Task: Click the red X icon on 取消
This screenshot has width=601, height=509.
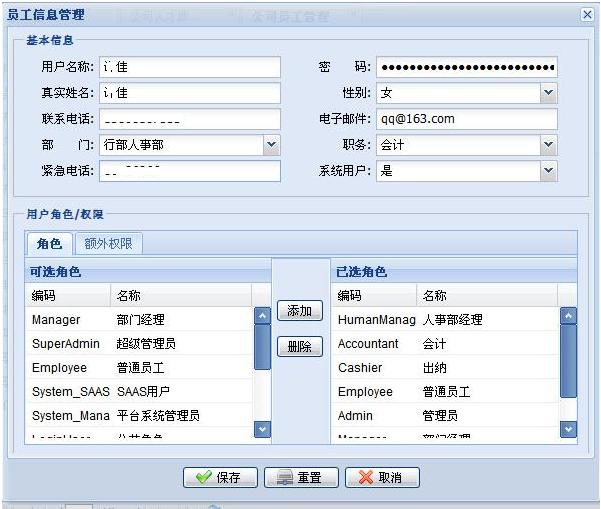Action: [366, 478]
